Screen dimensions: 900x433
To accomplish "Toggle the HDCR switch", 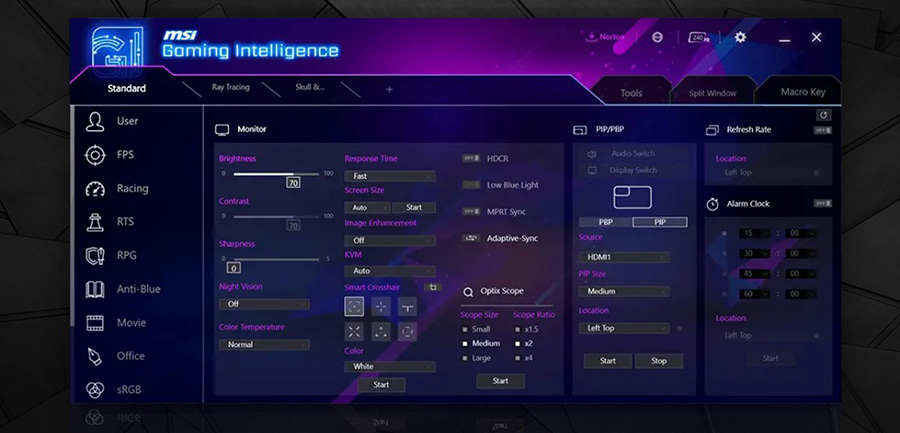I will [471, 158].
